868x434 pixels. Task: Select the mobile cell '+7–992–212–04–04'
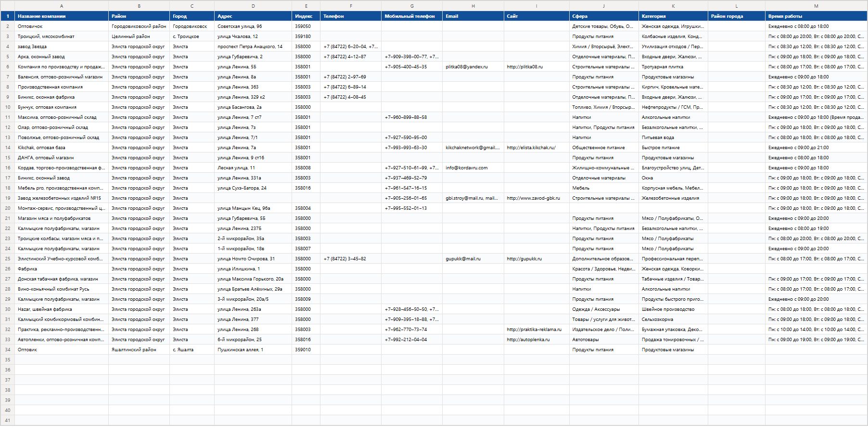412,340
